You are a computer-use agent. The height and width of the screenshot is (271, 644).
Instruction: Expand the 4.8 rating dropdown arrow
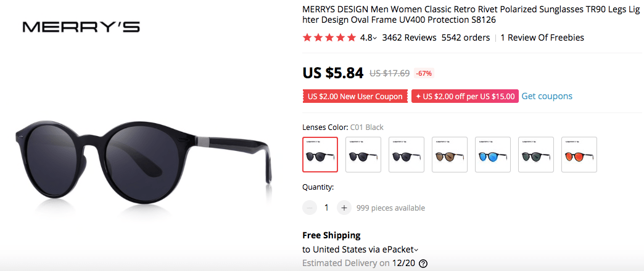(x=375, y=38)
